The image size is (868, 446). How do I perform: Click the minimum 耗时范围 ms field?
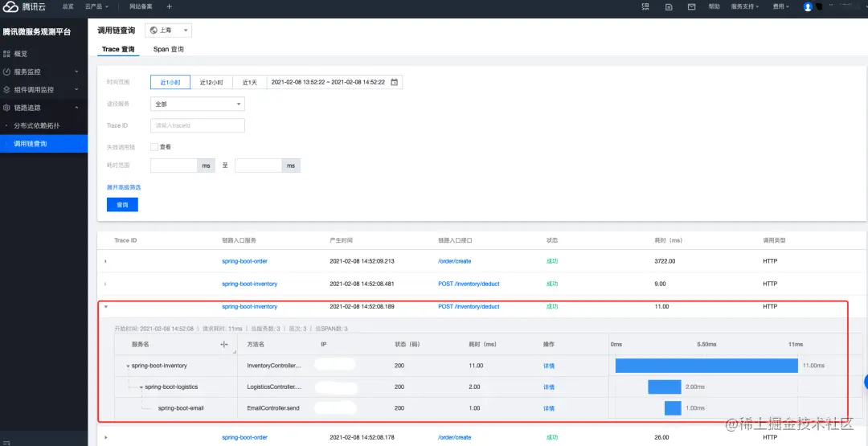[174, 166]
